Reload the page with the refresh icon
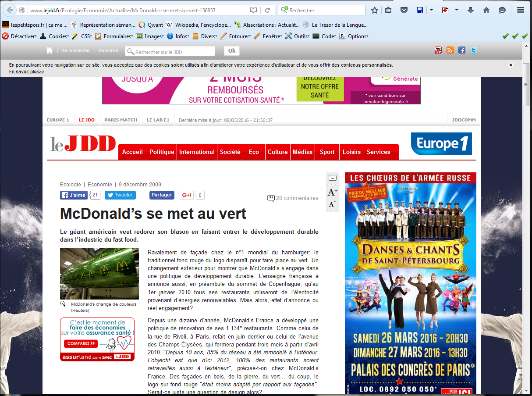The image size is (532, 396). click(268, 10)
